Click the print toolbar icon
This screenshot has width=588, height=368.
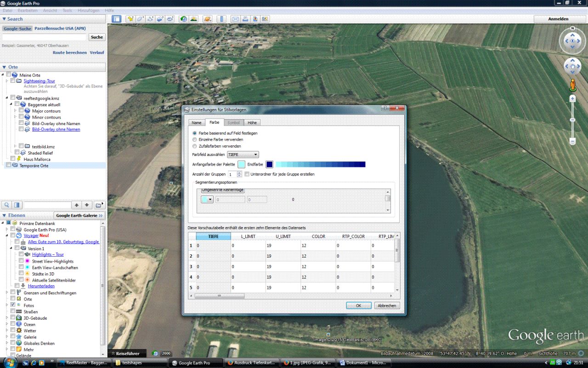(x=245, y=19)
